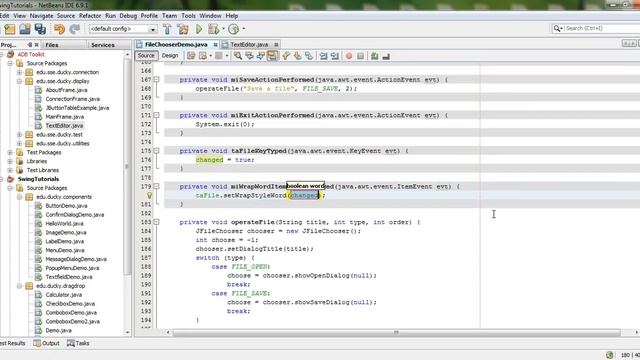
Task: Click the New Project toolbar icon
Action: tap(10, 29)
